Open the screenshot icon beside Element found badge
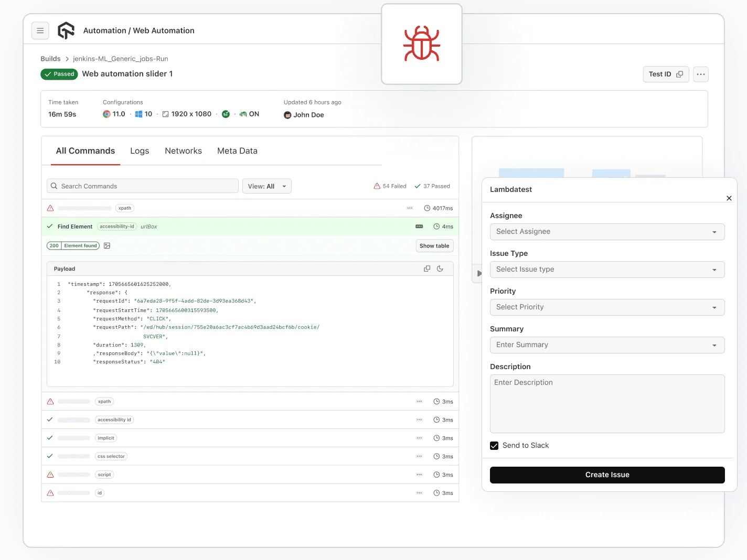Screen dimensions: 747x560 [107, 245]
